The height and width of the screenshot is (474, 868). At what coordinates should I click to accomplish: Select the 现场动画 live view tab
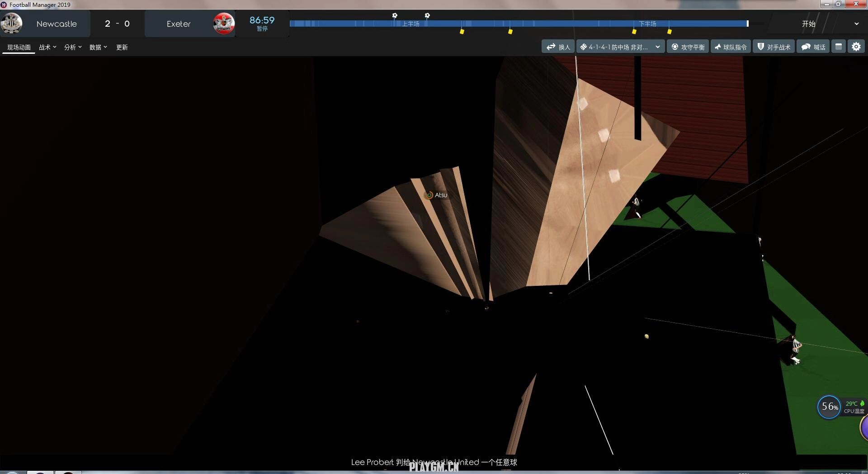[19, 47]
